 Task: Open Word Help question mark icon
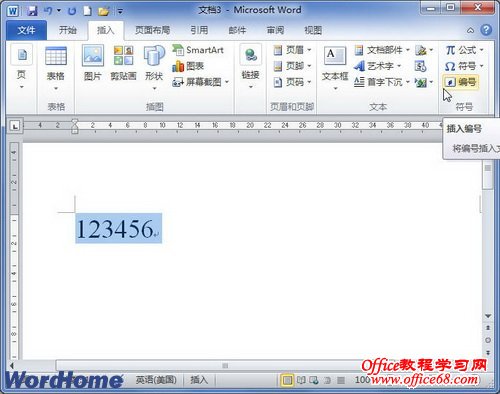486,30
